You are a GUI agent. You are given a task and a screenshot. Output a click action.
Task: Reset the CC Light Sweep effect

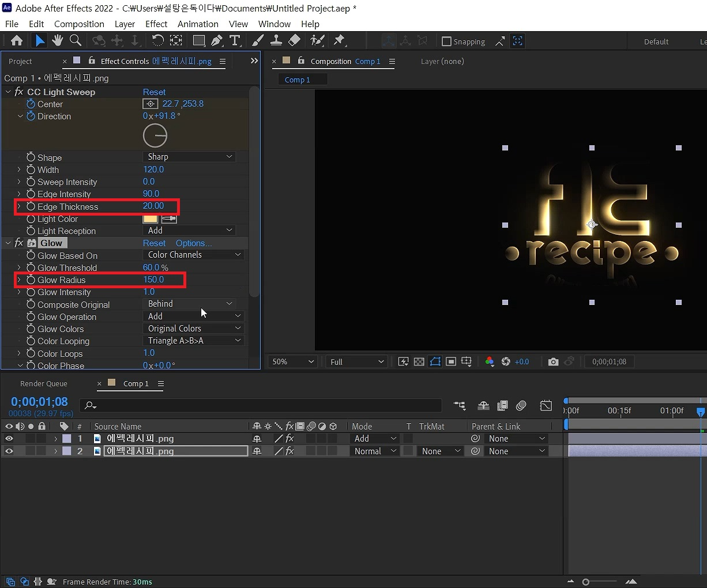[x=154, y=92]
